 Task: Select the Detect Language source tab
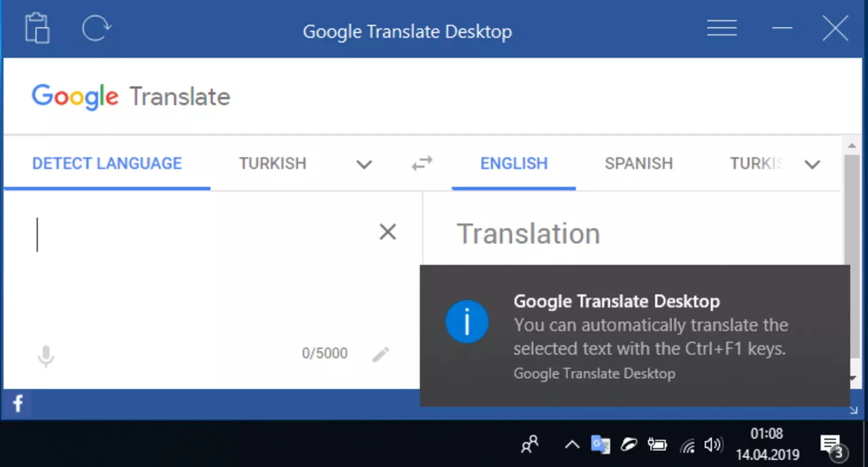point(107,163)
